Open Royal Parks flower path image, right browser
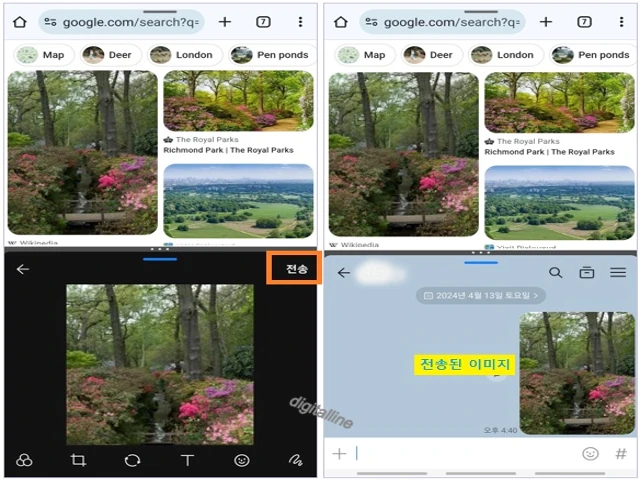Screen dimensions: 640x480 [559, 102]
